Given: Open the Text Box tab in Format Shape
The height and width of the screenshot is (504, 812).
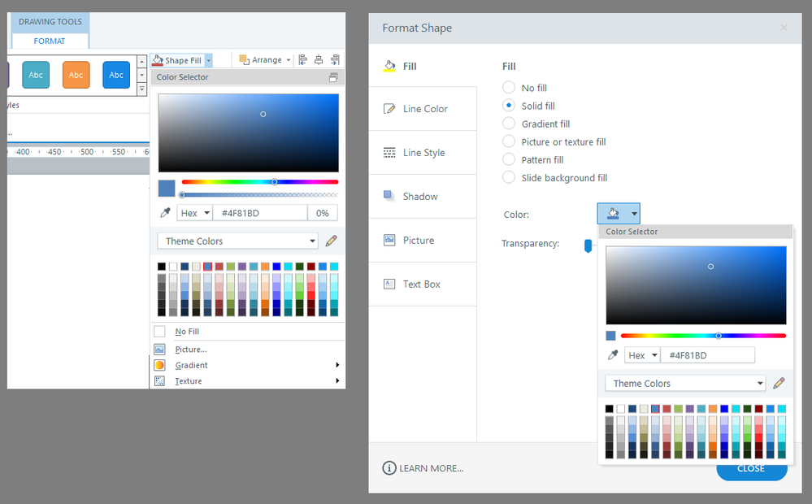Looking at the screenshot, I should tap(423, 285).
